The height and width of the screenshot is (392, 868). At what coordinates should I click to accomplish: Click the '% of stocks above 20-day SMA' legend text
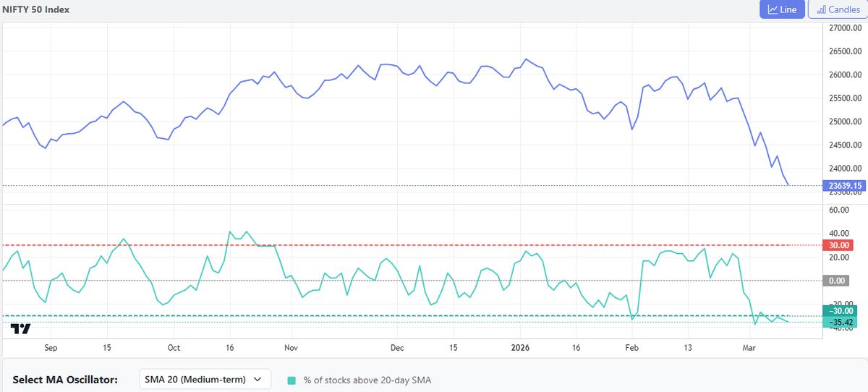pyautogui.click(x=367, y=380)
